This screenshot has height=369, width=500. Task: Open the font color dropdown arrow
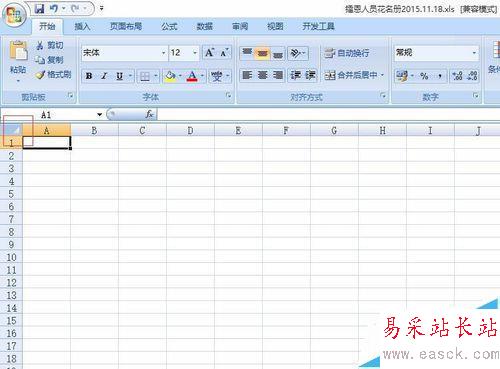(x=202, y=77)
